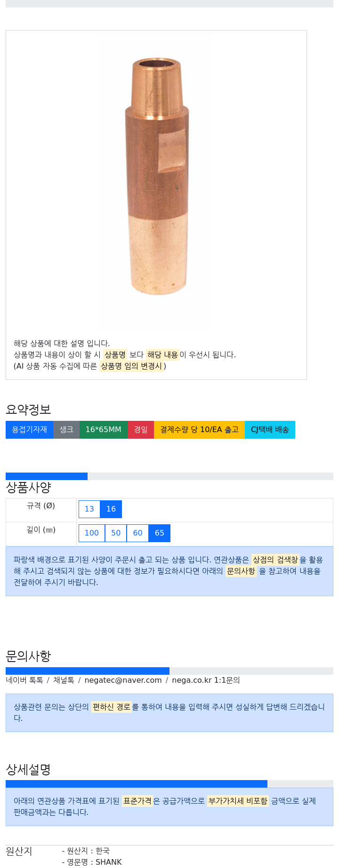Select the red 경일 brand badge
This screenshot has height=868, width=339.
[141, 430]
